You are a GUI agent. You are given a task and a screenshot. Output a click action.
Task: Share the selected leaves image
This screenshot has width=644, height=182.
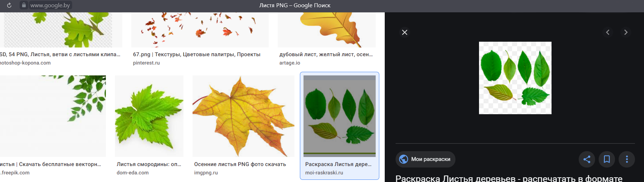coord(587,159)
